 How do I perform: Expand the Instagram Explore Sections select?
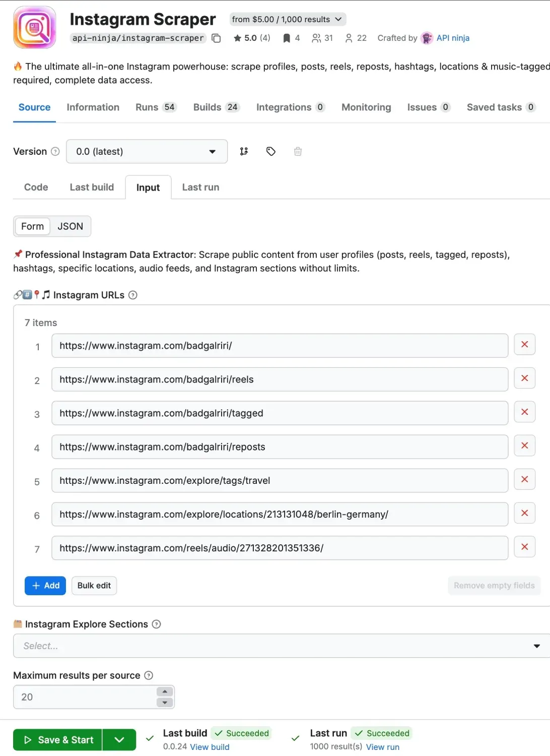[x=281, y=646]
